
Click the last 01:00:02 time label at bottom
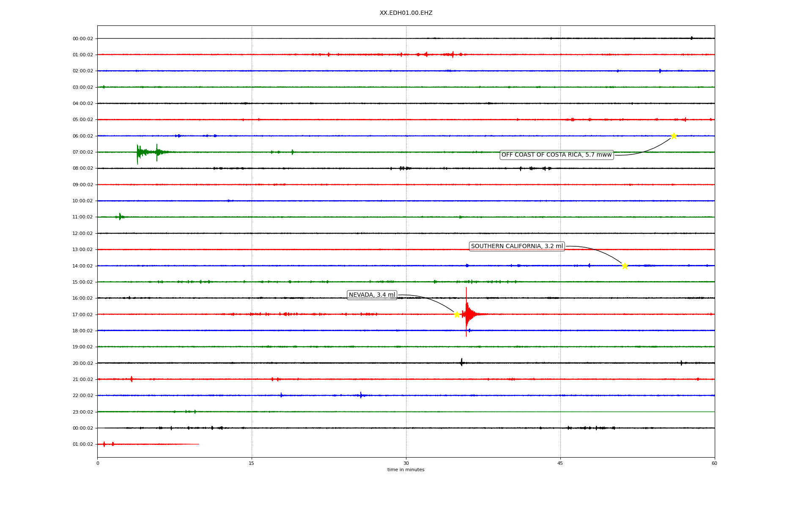83,444
